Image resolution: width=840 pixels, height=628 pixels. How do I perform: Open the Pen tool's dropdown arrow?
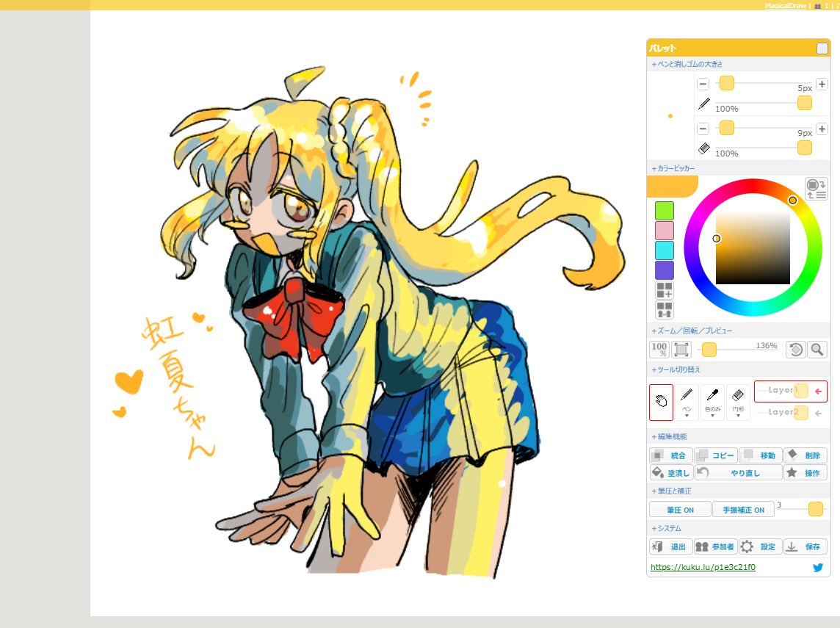click(x=687, y=416)
